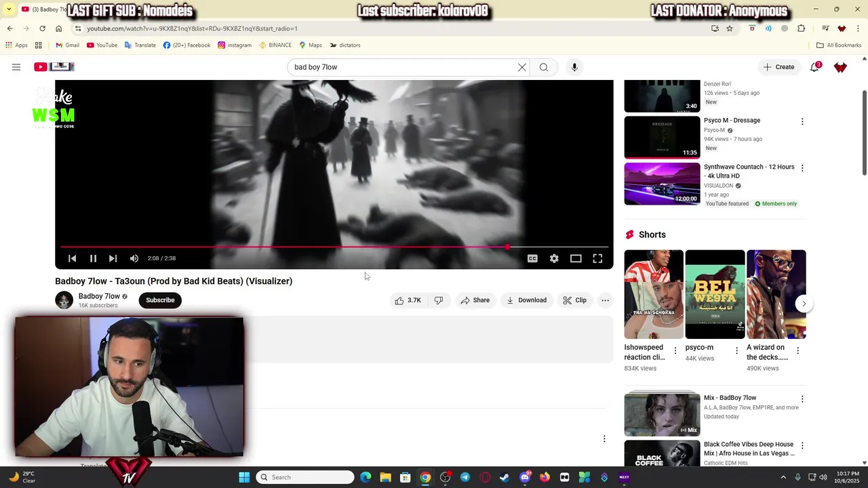Open Telegram from the taskbar
The width and height of the screenshot is (868, 488).
pyautogui.click(x=465, y=477)
